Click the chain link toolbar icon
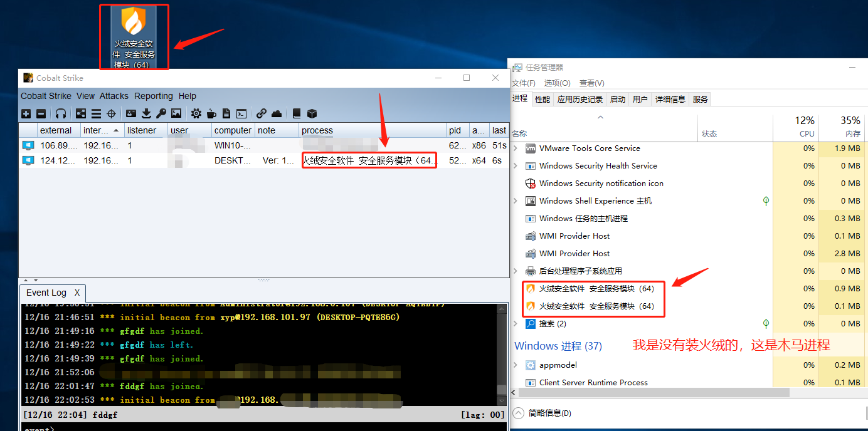 (x=262, y=113)
